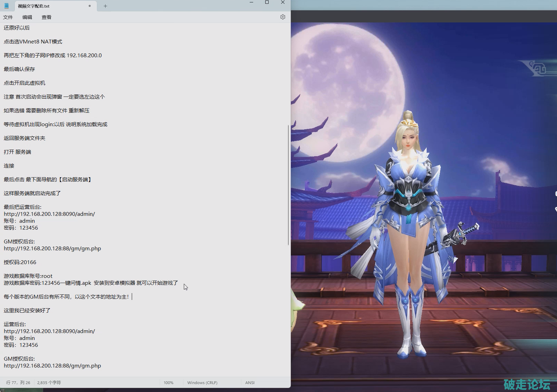Place cursor on the 授权码:20166 line
The image size is (557, 392).
pos(20,262)
